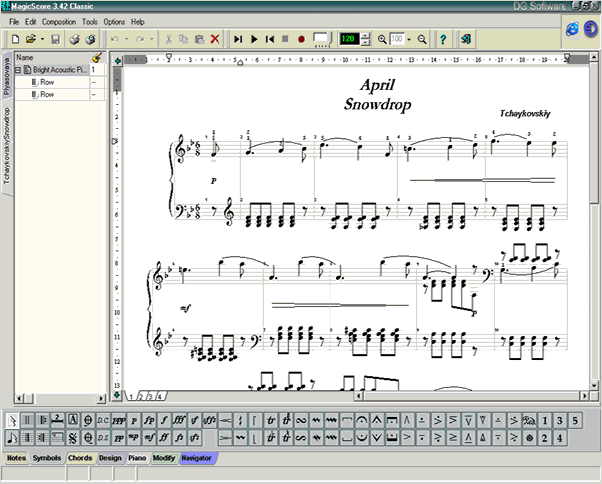Select the inverted fermata symbol
This screenshot has height=484, width=602.
coord(361,438)
